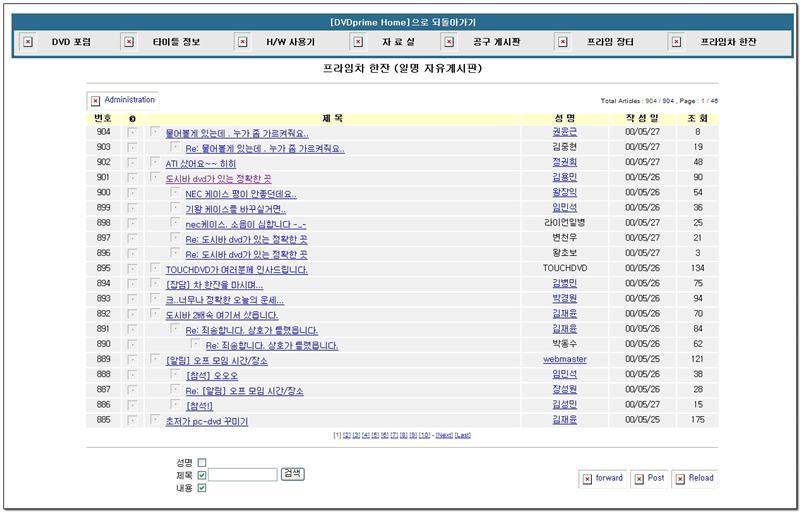This screenshot has width=800, height=512.
Task: Open the post '[알림] 오프 모임 시간/장소' numbered 889
Action: tap(216, 361)
